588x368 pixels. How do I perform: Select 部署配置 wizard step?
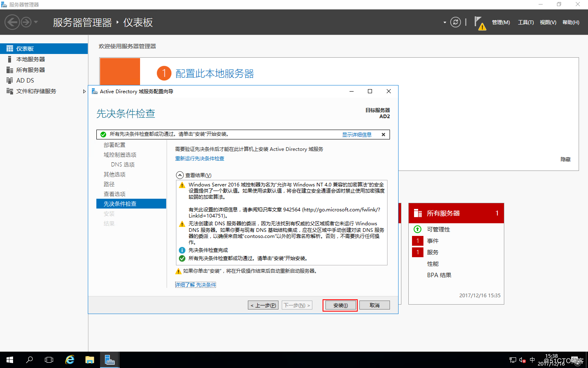(x=115, y=145)
